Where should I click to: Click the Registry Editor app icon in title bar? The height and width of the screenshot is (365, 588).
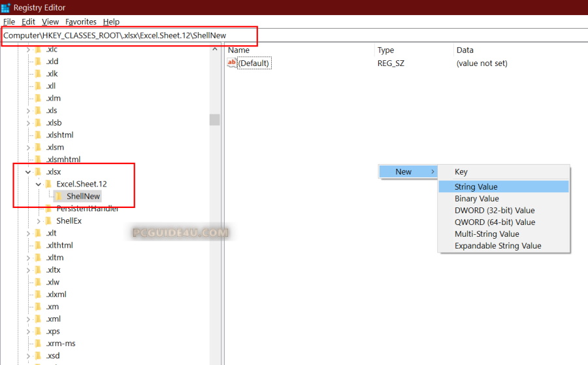pos(5,8)
